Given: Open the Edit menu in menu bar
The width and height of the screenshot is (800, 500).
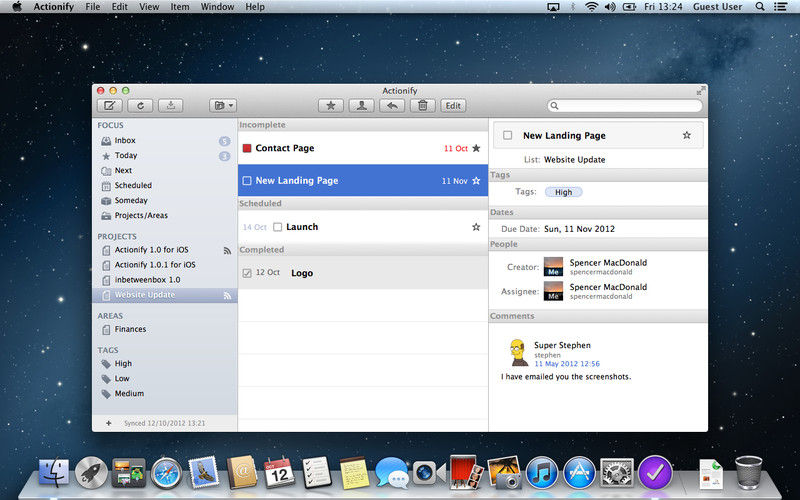Looking at the screenshot, I should (x=120, y=7).
